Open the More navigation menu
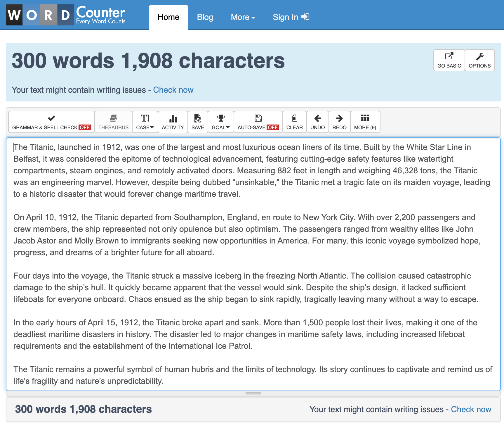Image resolution: width=504 pixels, height=425 pixels. tap(243, 17)
